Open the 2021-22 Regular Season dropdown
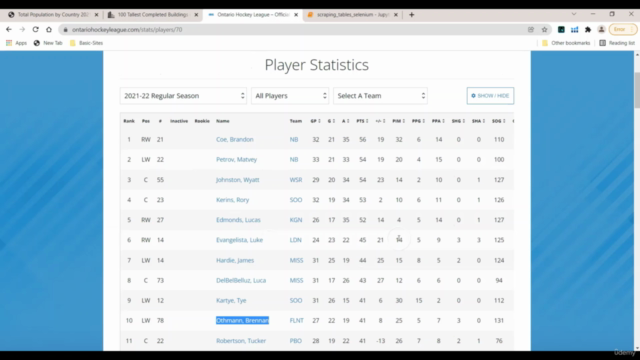Viewport: 640px width, 360px height. [183, 96]
